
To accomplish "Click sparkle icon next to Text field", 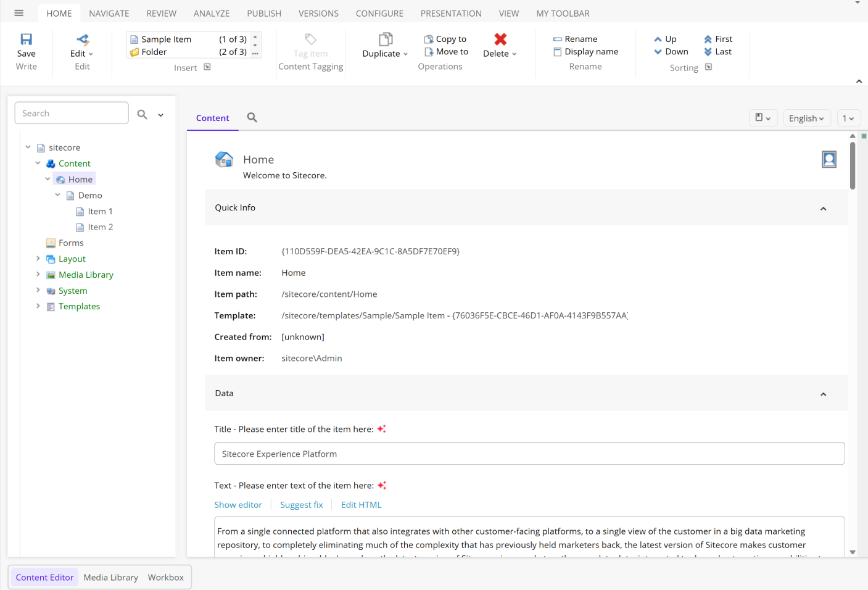I will coord(382,486).
